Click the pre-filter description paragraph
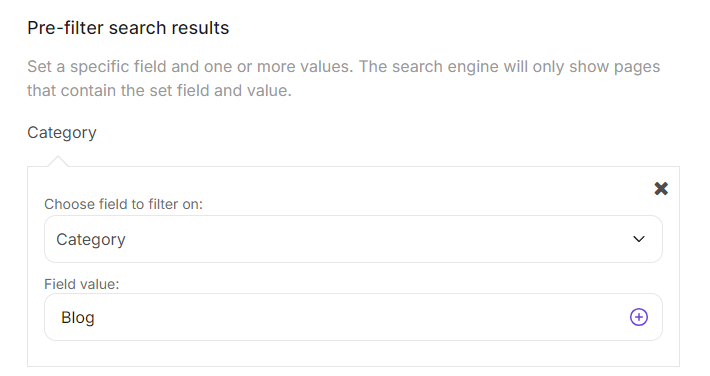The image size is (710, 376). 343,78
